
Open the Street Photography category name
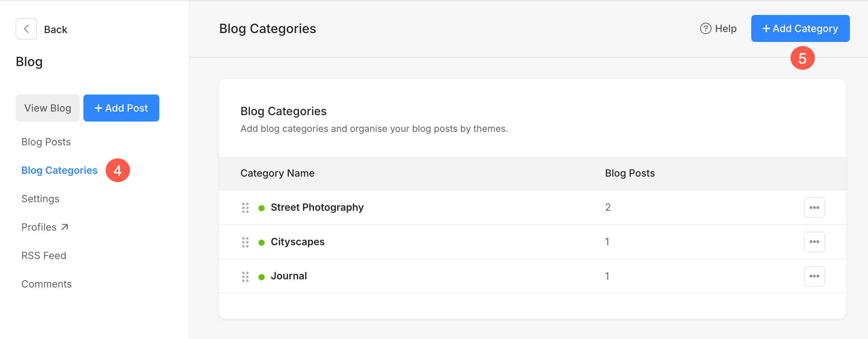click(317, 208)
